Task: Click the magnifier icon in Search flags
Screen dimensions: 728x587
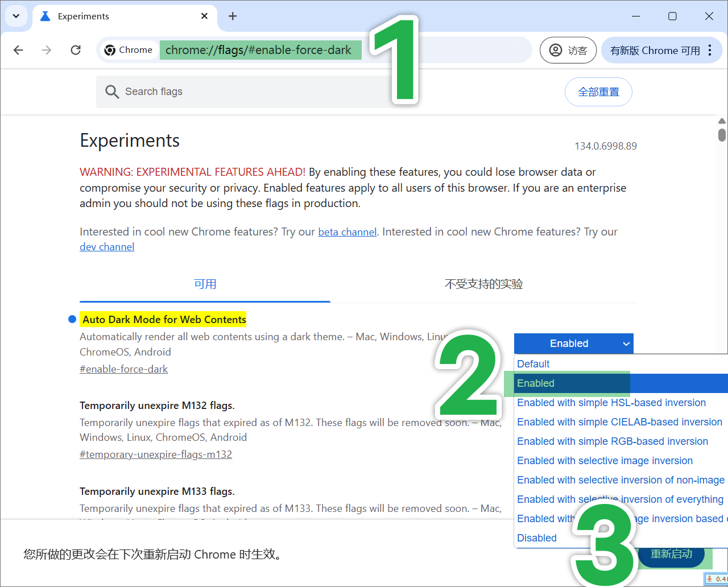Action: pyautogui.click(x=112, y=92)
